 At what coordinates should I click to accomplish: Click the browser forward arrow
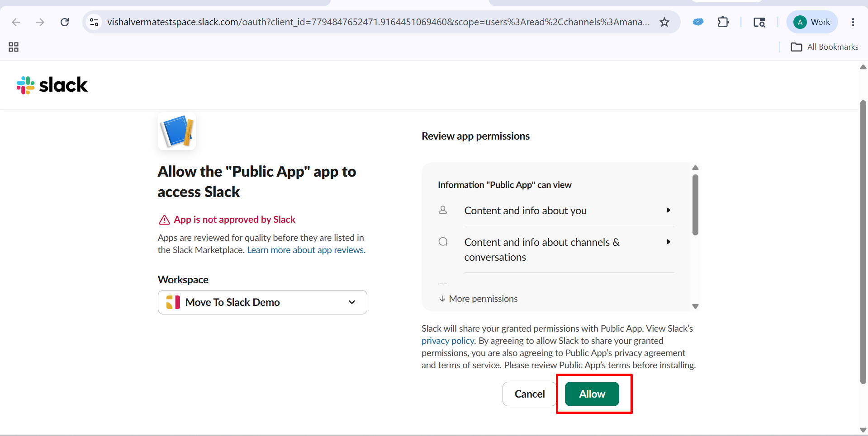click(x=40, y=22)
